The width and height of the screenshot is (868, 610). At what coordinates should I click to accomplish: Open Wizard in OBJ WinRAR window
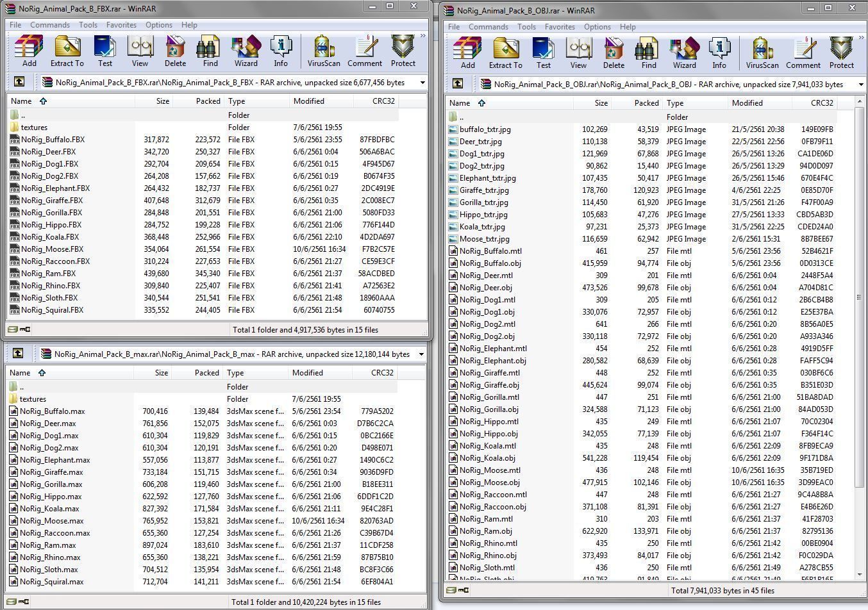point(684,53)
